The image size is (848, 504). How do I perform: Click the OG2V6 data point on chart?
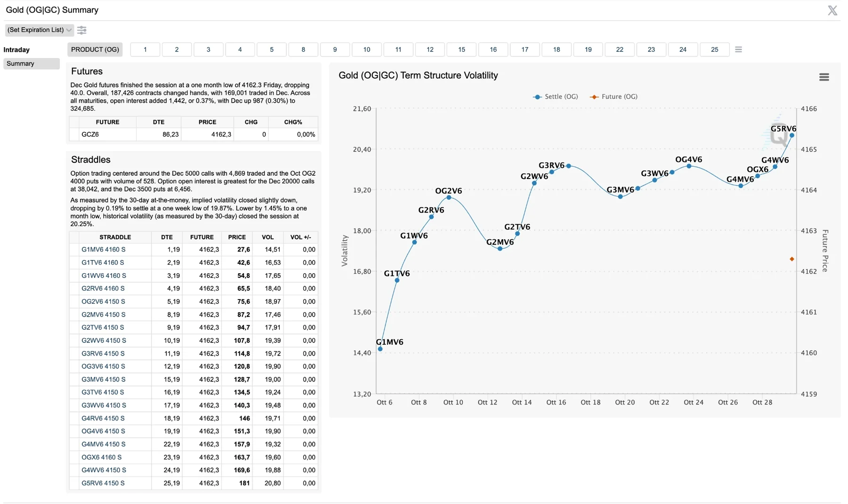pos(449,198)
